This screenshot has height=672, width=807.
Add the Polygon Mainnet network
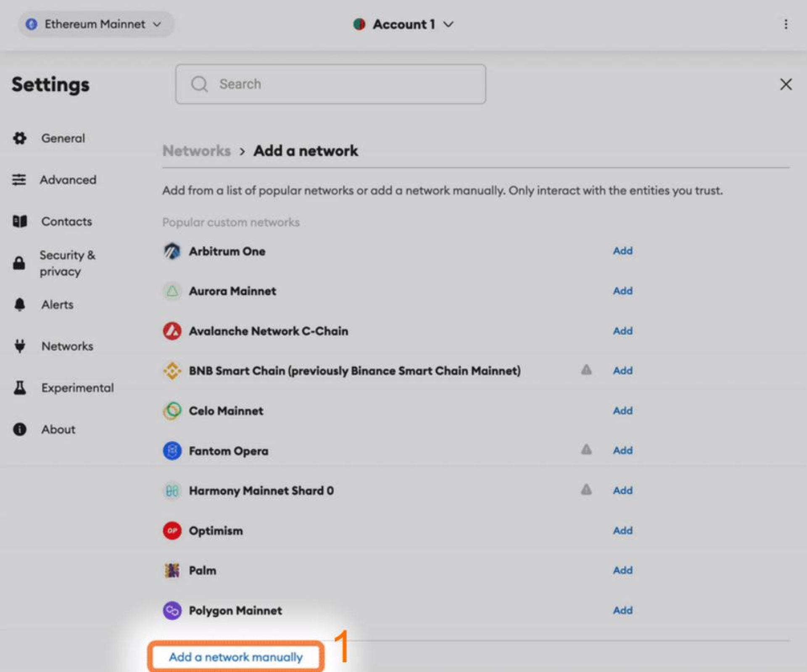[x=622, y=610]
